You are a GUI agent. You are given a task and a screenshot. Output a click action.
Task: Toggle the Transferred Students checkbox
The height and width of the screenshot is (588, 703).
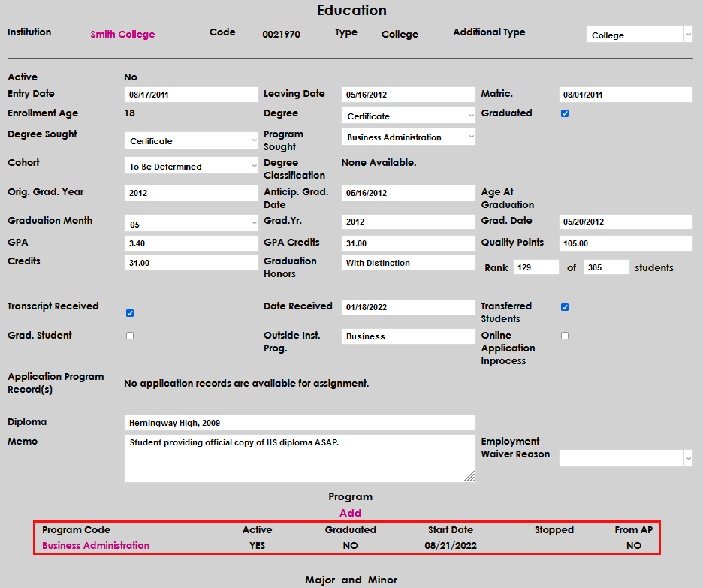565,307
